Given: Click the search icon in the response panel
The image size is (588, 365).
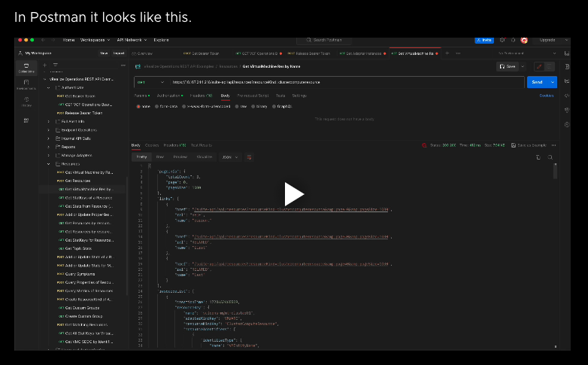Looking at the screenshot, I should (x=550, y=157).
